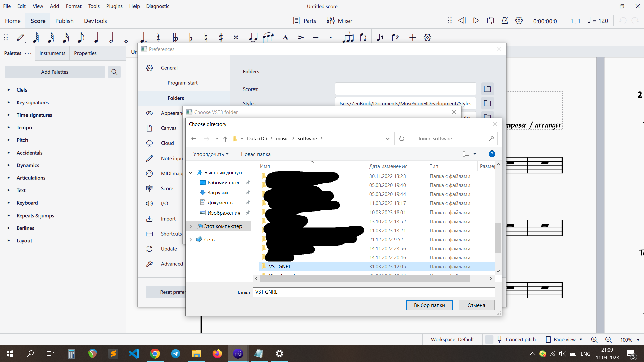Select the quarter note duration icon
This screenshot has width=644, height=362.
click(x=96, y=37)
